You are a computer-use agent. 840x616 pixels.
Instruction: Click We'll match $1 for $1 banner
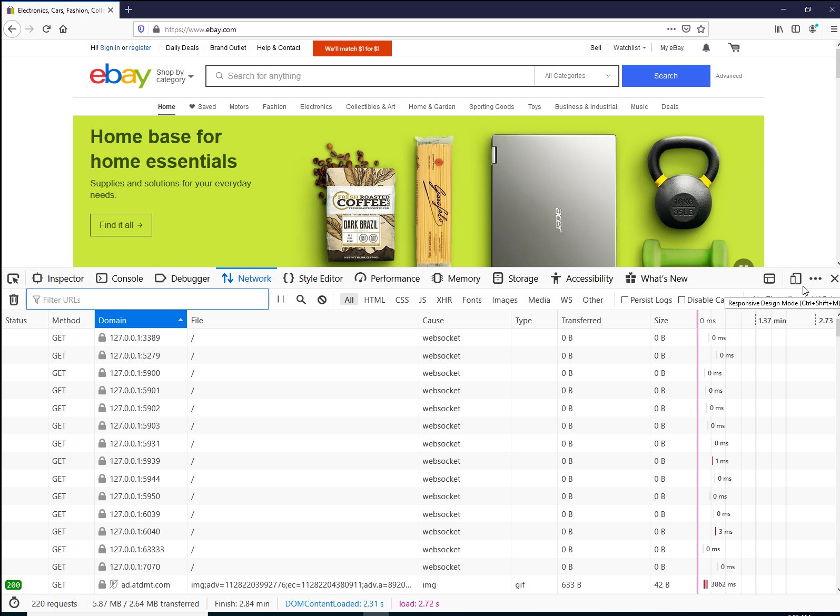[352, 48]
